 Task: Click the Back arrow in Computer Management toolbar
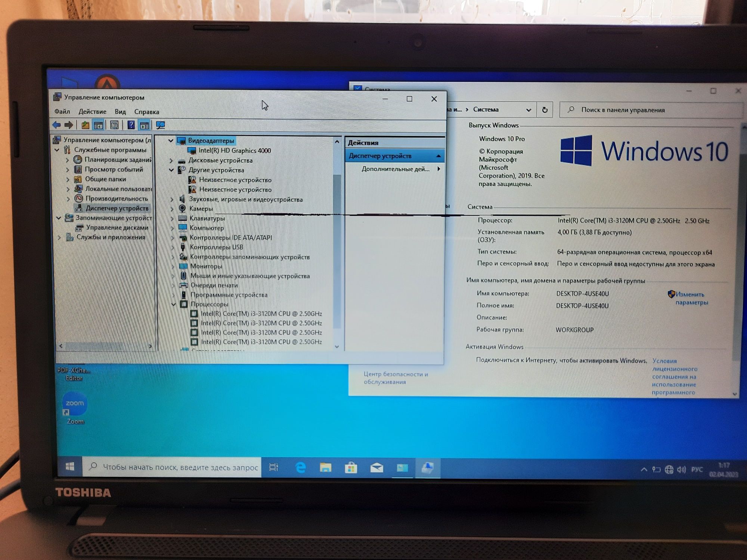57,125
